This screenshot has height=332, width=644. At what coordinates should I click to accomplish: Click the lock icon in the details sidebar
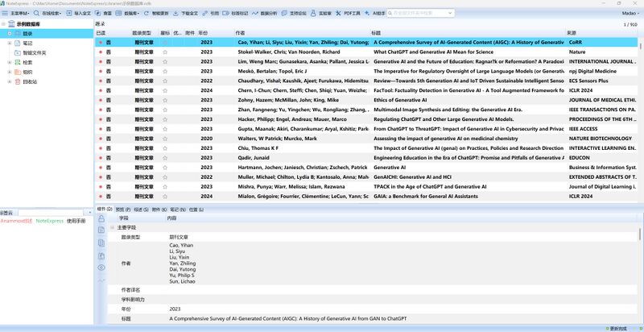[101, 218]
